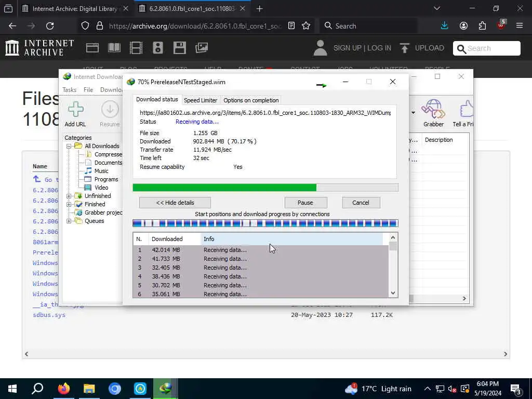
Task: Click the Hide details button
Action: click(175, 203)
